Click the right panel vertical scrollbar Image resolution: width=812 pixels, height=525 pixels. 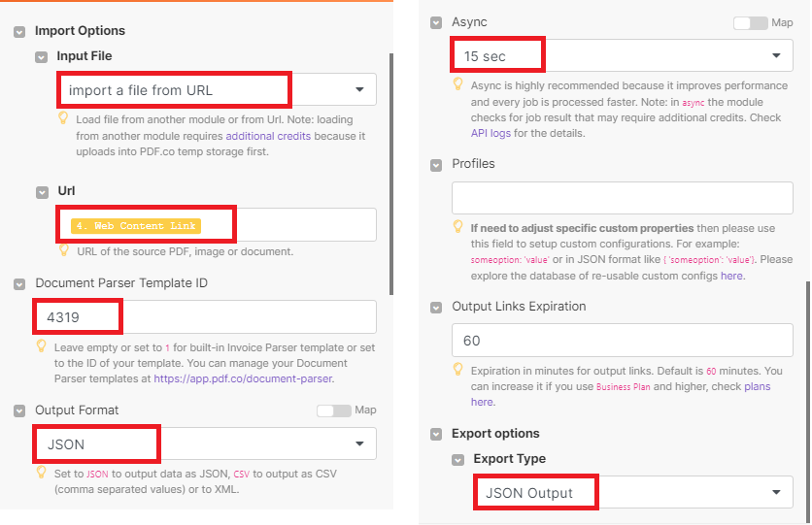[x=807, y=401]
